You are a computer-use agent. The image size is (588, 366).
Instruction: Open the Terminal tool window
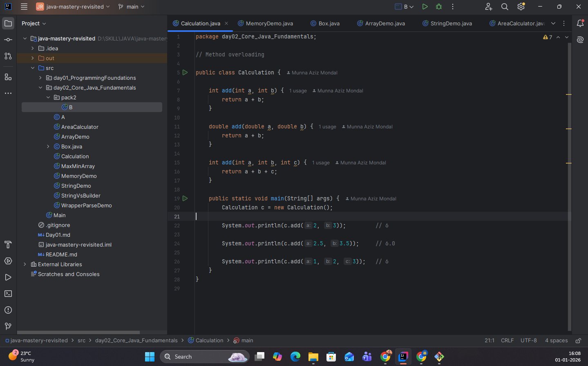tap(8, 294)
